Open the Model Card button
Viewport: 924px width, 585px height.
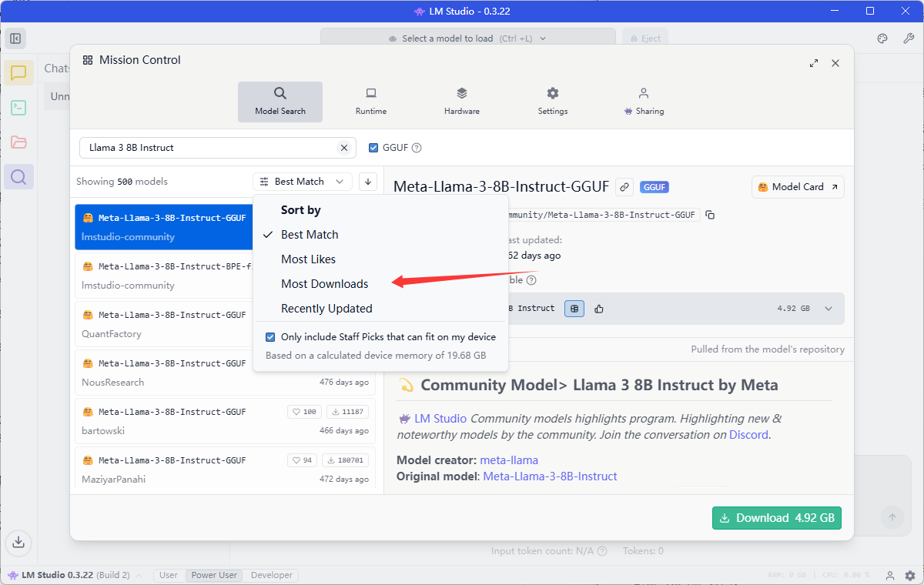click(798, 187)
